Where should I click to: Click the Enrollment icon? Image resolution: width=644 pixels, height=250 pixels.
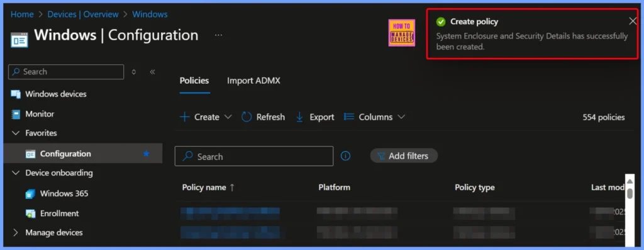(x=30, y=214)
